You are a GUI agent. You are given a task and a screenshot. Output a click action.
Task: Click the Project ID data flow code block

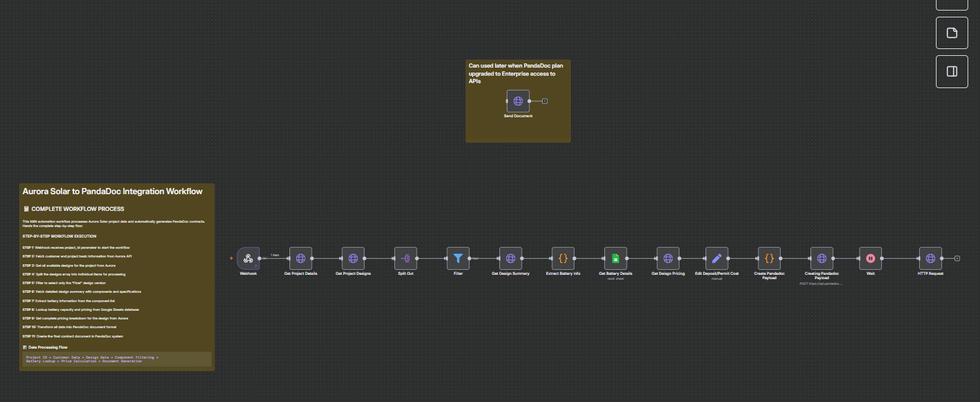[117, 359]
